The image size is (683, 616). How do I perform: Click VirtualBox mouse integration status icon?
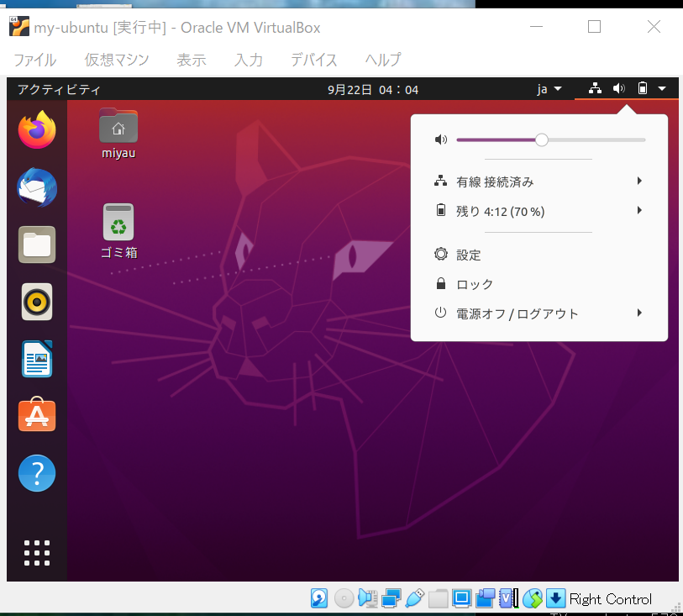coord(533,598)
